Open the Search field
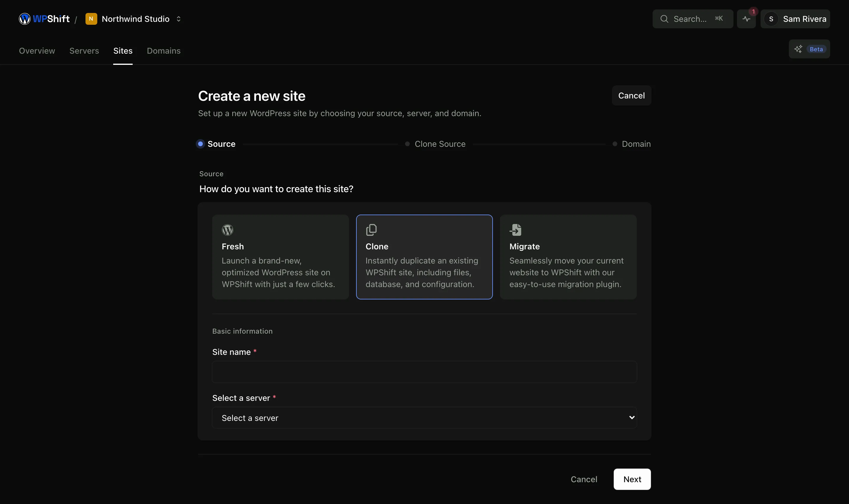Screen dimensions: 849x504 (x=692, y=19)
